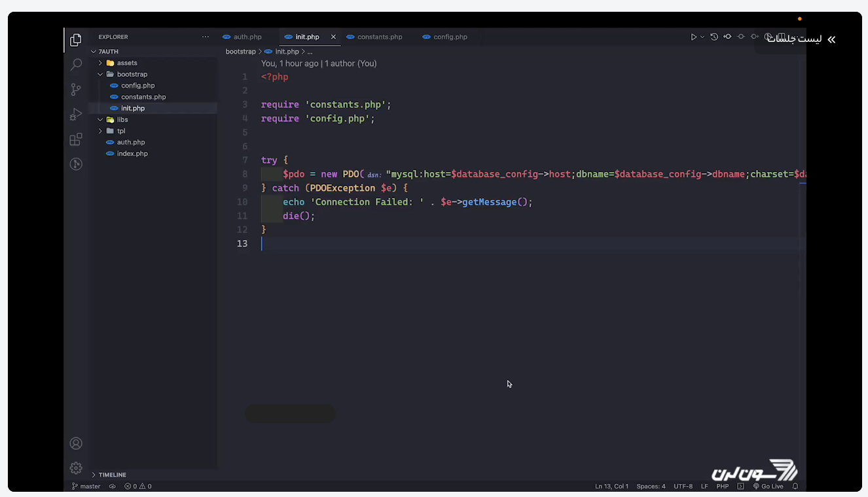Screen dimensions: 868x497
Task: Open the Source Control view icon
Action: [x=76, y=90]
